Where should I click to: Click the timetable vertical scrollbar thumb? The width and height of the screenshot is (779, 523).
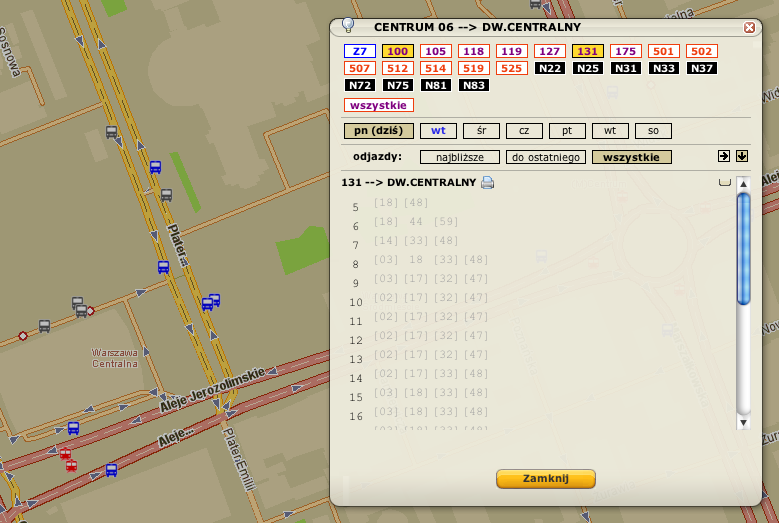click(x=743, y=247)
